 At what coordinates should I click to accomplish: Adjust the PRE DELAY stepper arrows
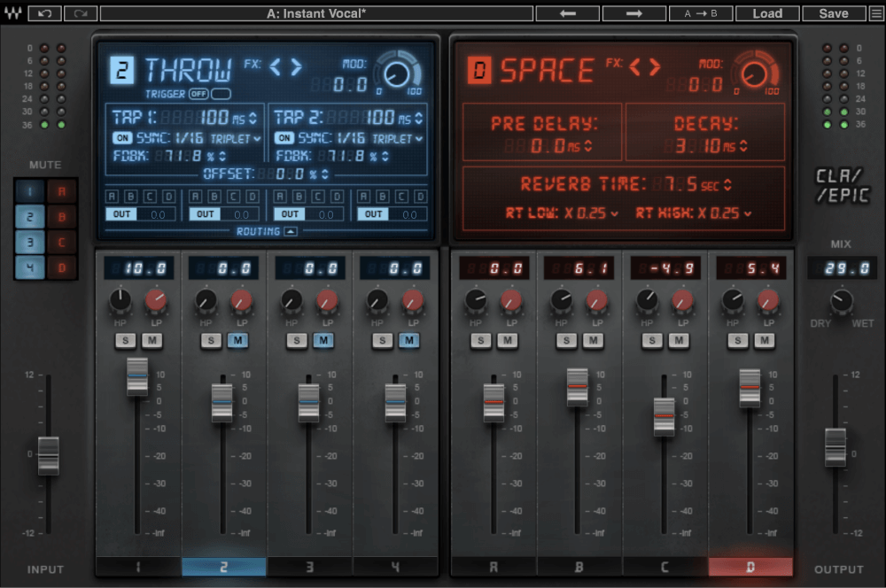click(x=588, y=146)
